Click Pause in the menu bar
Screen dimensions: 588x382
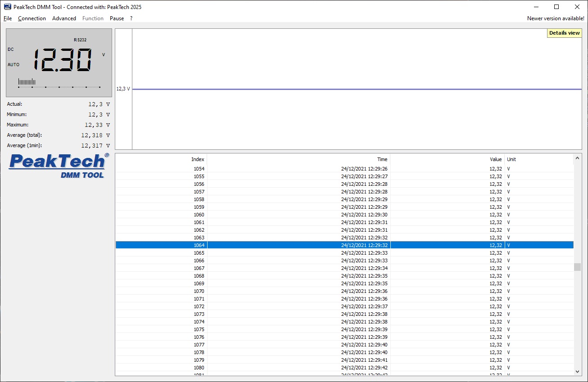pyautogui.click(x=117, y=18)
